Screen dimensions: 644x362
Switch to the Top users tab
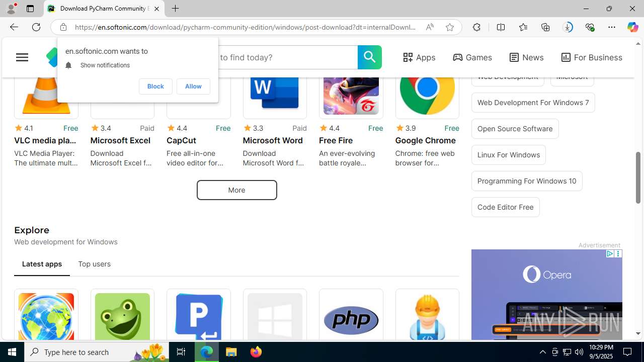point(94,264)
